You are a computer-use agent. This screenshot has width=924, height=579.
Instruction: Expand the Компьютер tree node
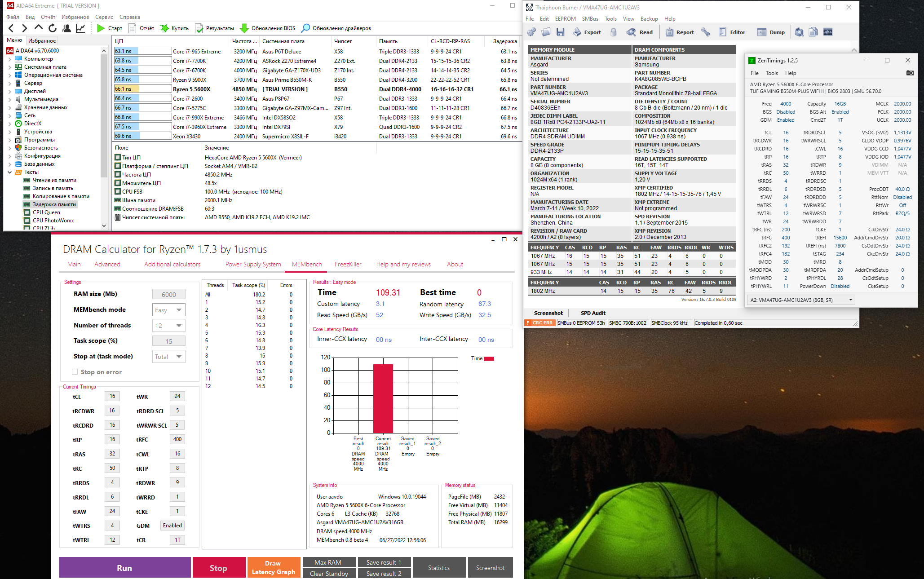click(x=10, y=59)
